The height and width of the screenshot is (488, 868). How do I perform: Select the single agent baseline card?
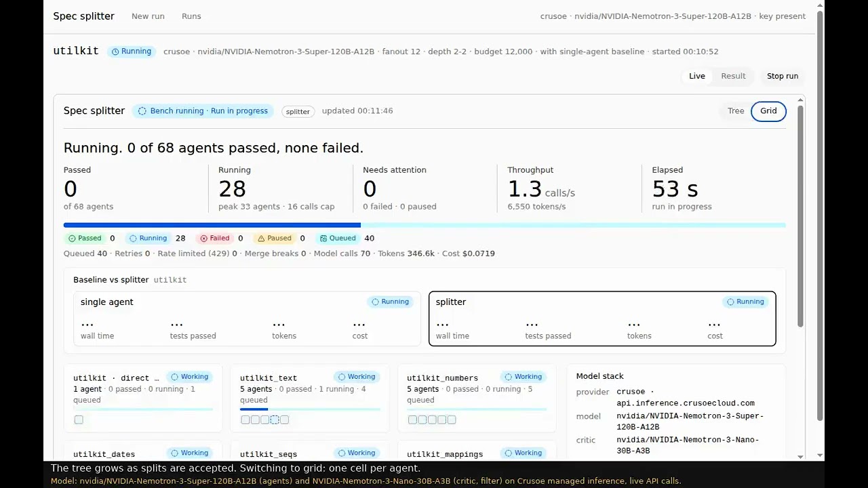coord(247,319)
